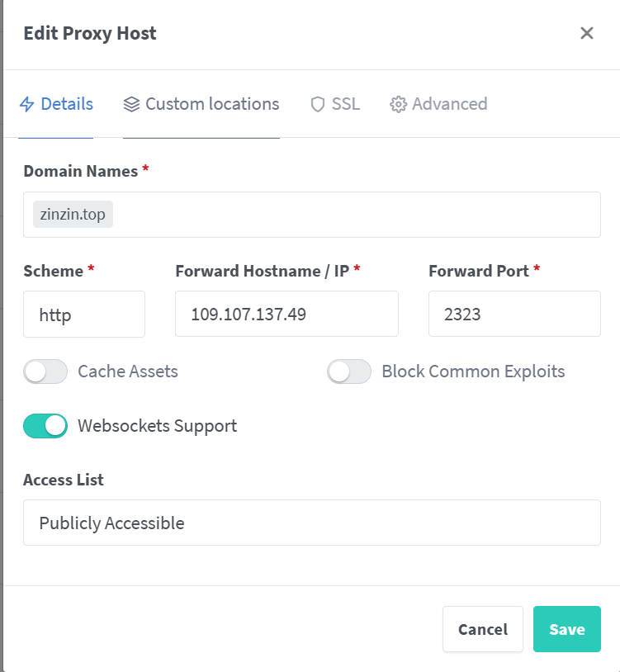Click the shield icon for SSL
This screenshot has height=672, width=620.
coord(318,104)
